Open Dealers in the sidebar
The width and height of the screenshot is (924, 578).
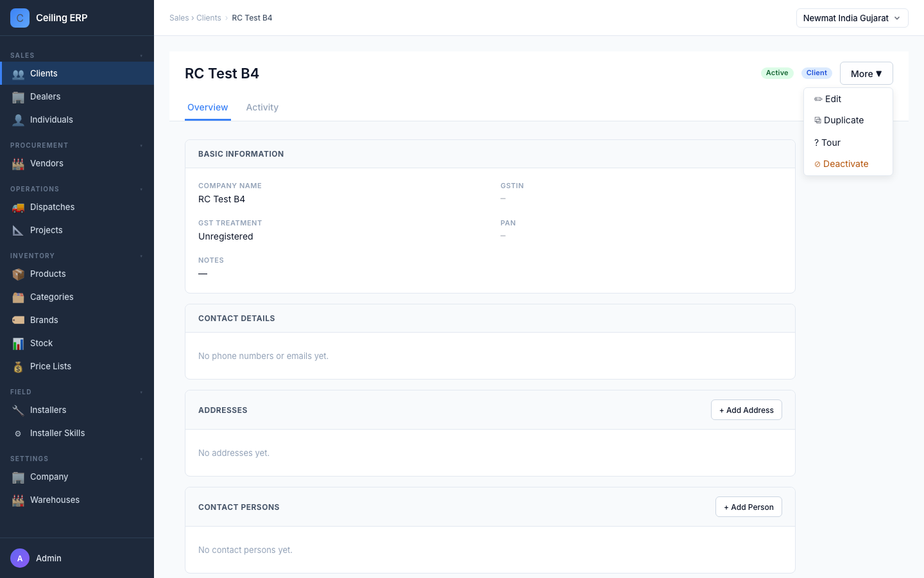[x=77, y=96]
